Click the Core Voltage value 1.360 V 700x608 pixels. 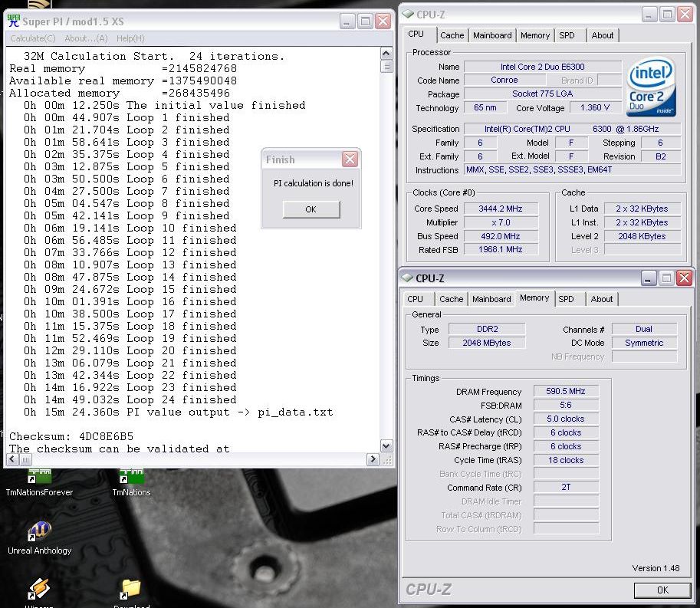coord(595,107)
